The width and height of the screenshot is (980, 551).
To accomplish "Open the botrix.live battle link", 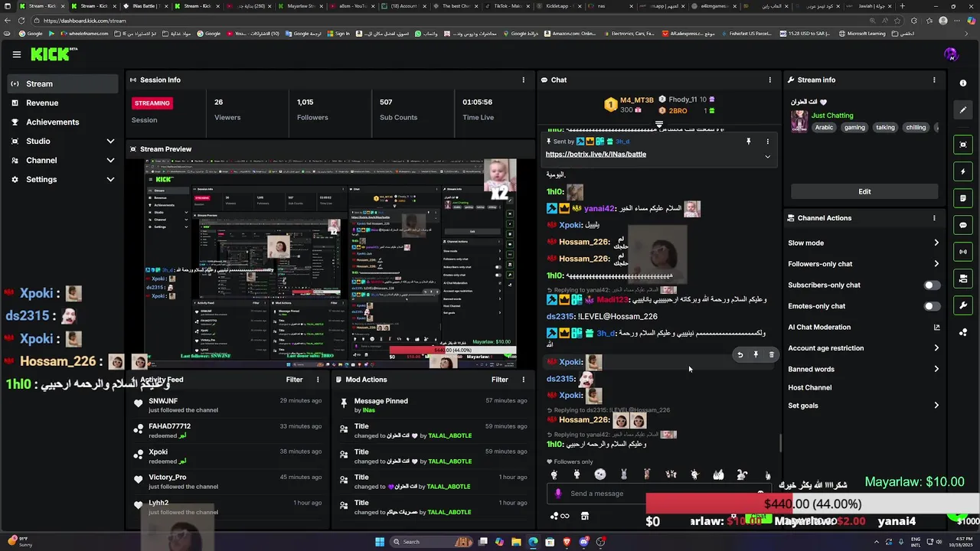I will [x=596, y=155].
